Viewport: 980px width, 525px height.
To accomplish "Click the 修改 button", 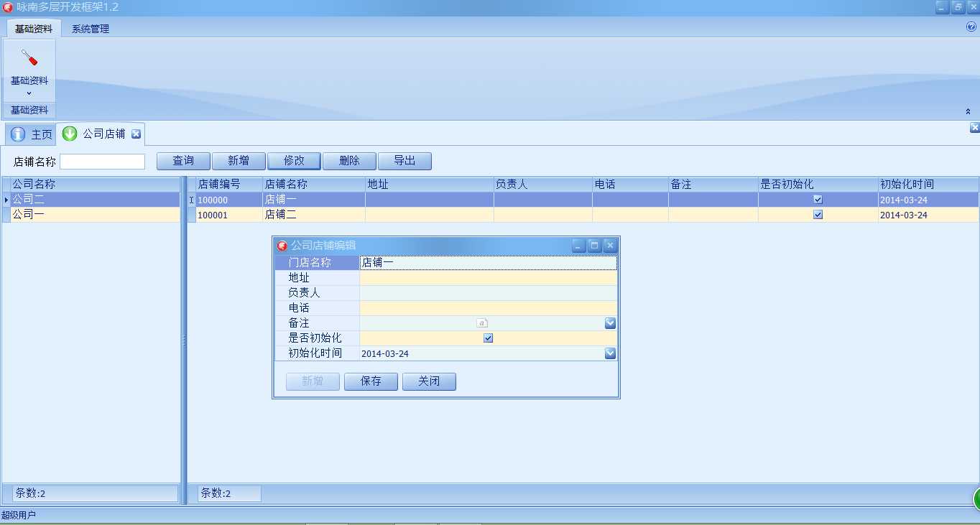I will 295,161.
